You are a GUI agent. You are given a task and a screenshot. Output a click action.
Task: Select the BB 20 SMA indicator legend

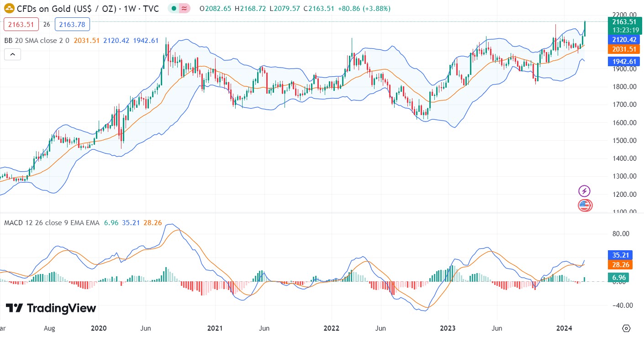point(37,40)
